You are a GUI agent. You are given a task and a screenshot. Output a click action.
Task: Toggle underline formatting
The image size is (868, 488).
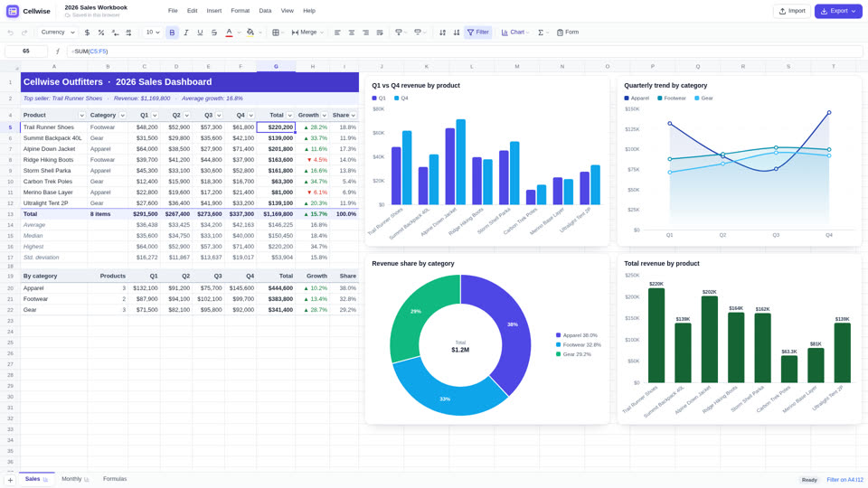point(200,33)
